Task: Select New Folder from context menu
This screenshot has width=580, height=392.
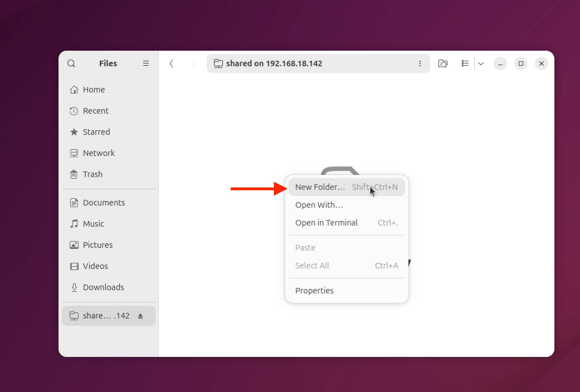Action: click(x=320, y=187)
